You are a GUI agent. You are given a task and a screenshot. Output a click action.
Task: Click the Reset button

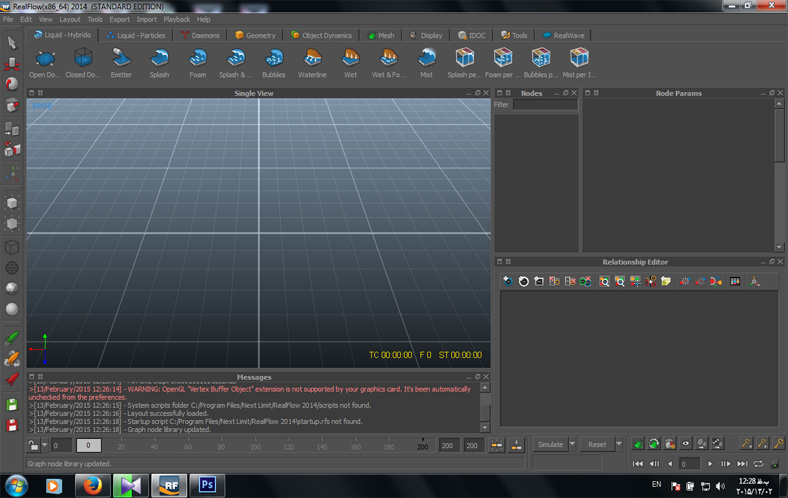click(597, 444)
